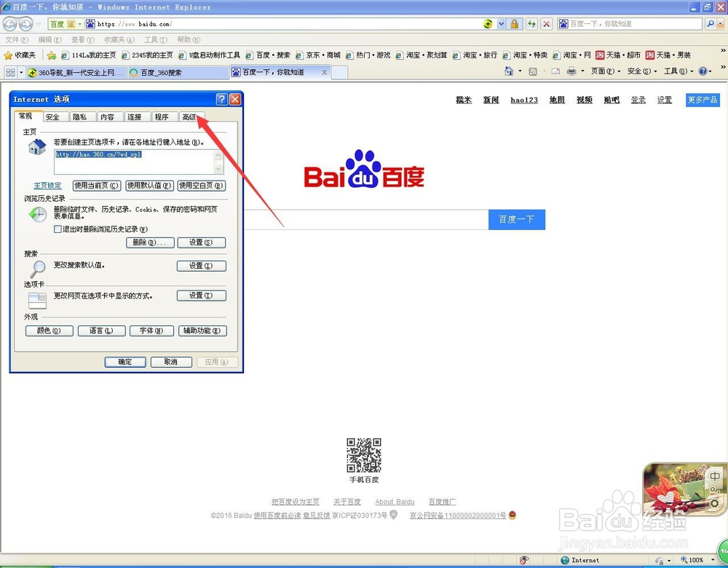
Task: Click the 辅助功能(E) button
Action: pyautogui.click(x=202, y=331)
